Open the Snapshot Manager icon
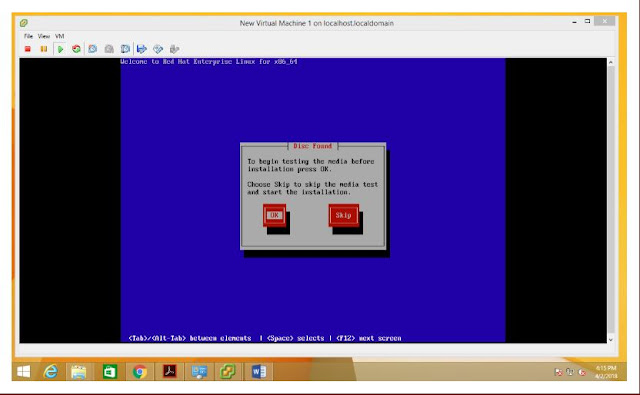Image resolution: width=640 pixels, height=395 pixels. (x=125, y=49)
